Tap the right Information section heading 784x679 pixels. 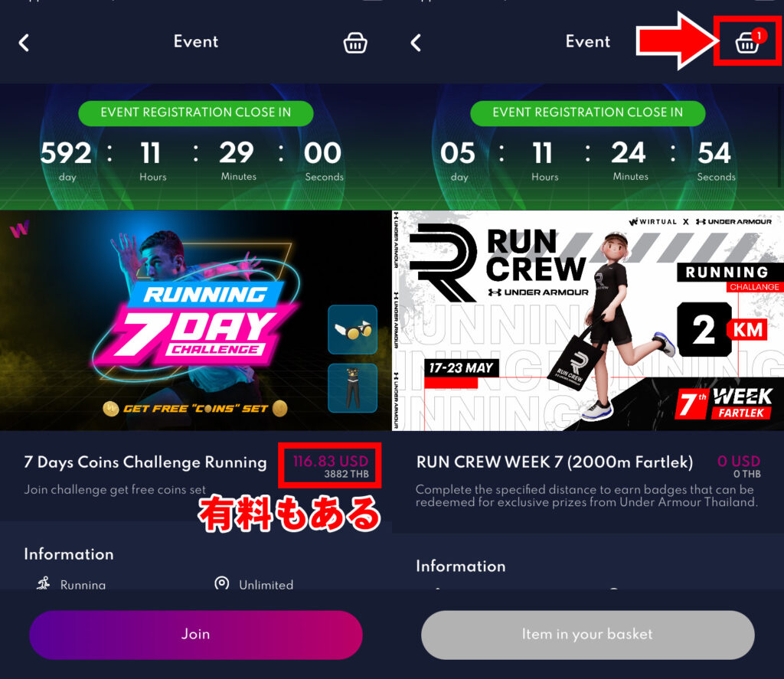[460, 566]
